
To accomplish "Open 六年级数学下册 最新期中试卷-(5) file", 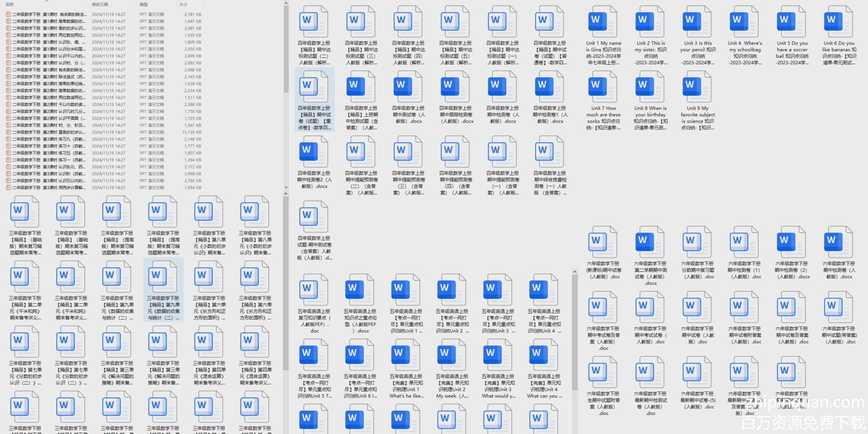I will [x=697, y=383].
